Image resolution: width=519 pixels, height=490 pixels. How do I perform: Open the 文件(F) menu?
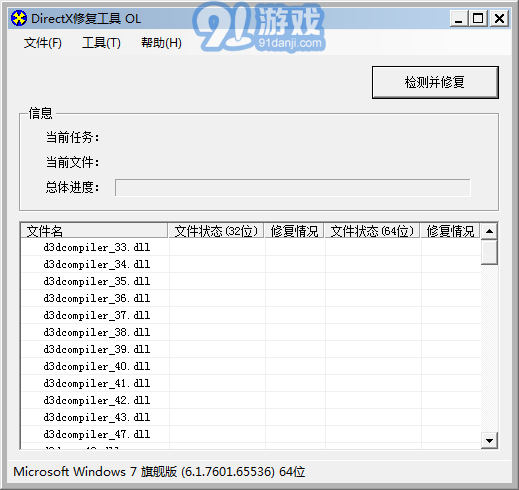tap(43, 43)
